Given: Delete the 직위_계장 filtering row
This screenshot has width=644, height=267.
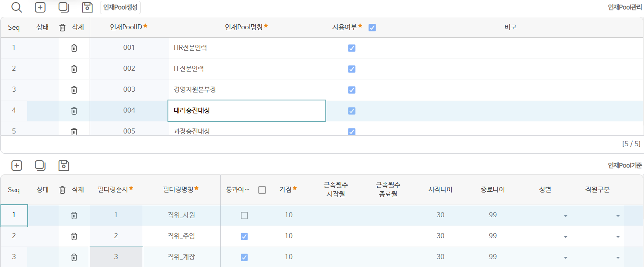Looking at the screenshot, I should 74,257.
